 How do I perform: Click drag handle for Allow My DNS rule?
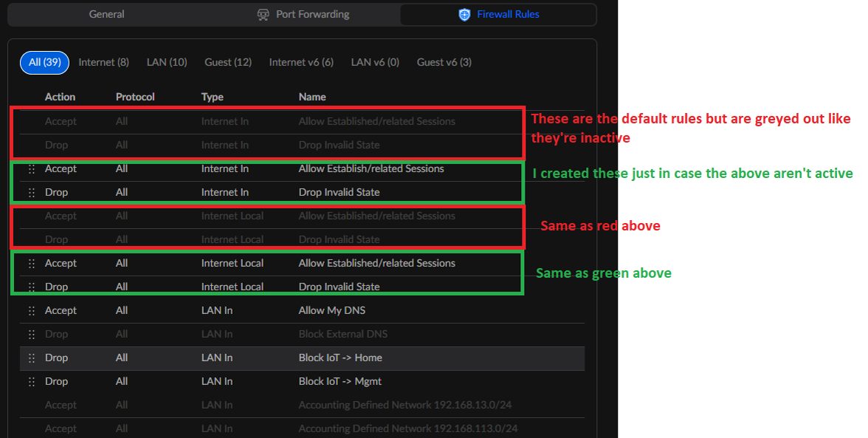pos(31,310)
